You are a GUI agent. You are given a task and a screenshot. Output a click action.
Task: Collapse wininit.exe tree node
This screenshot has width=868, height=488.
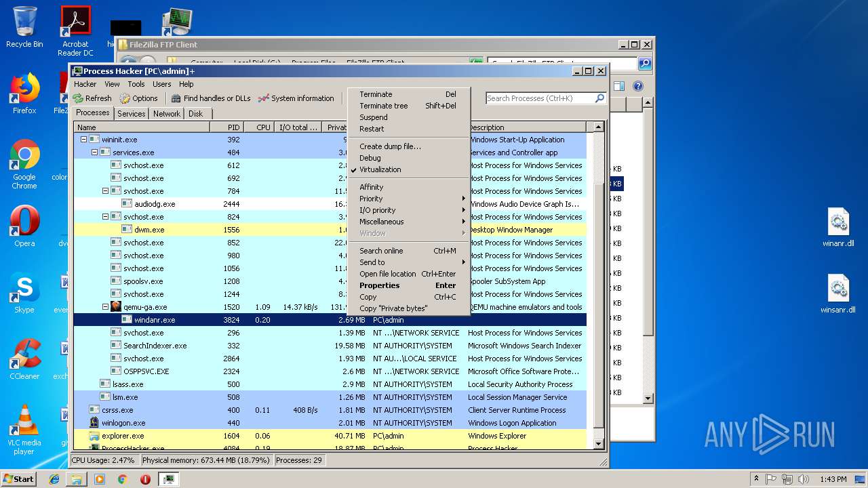[83, 140]
